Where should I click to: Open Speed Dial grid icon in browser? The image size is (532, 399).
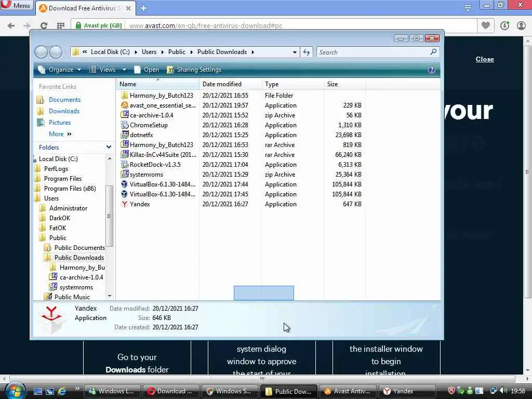(x=60, y=25)
